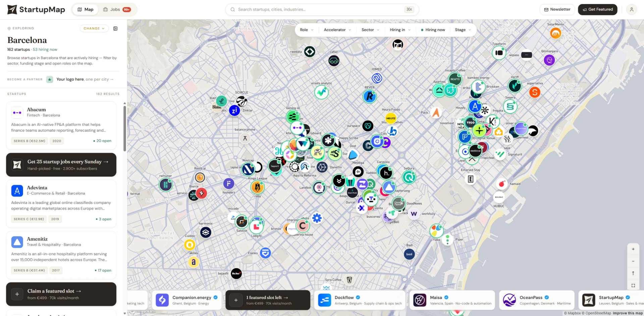Click the StartupMap logo
Viewport: 644px width, 316px height.
36,9
